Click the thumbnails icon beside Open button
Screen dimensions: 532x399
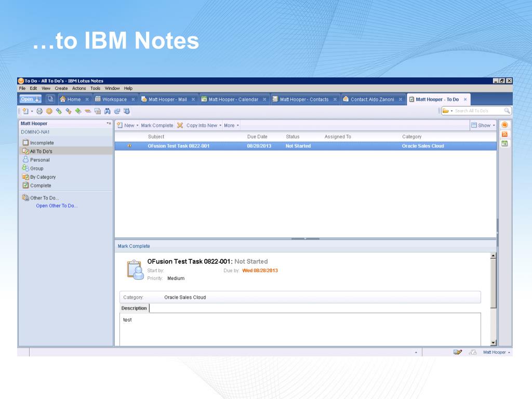pos(50,99)
